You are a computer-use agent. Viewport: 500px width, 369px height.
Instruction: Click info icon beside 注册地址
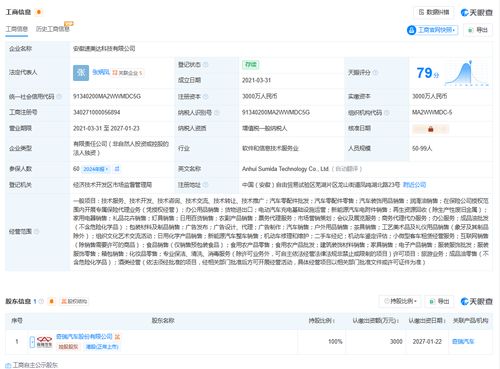coord(205,185)
